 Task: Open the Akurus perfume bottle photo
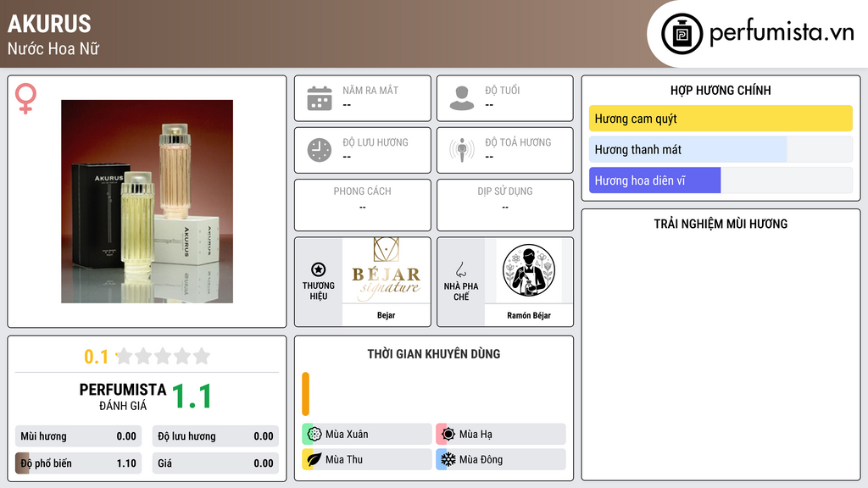(147, 202)
